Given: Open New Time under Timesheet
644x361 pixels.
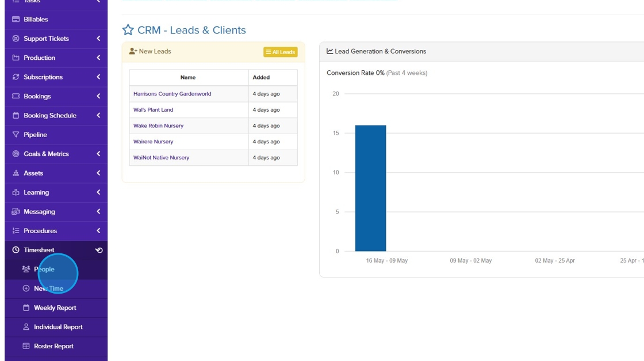Looking at the screenshot, I should coord(56,288).
